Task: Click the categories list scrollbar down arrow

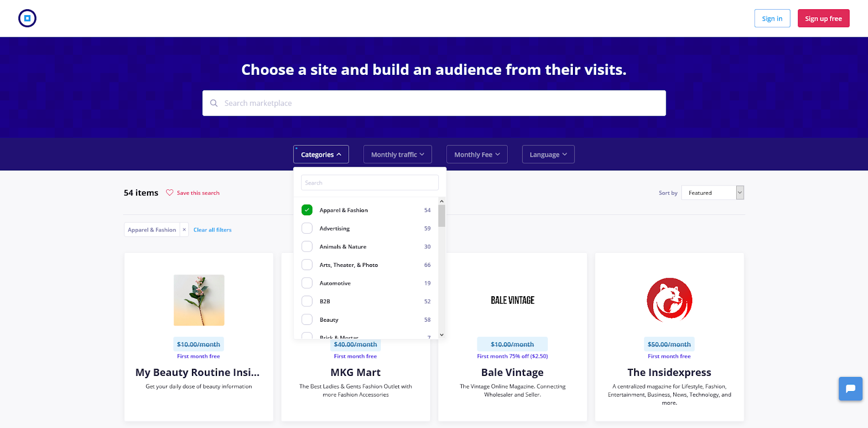Action: coord(442,335)
